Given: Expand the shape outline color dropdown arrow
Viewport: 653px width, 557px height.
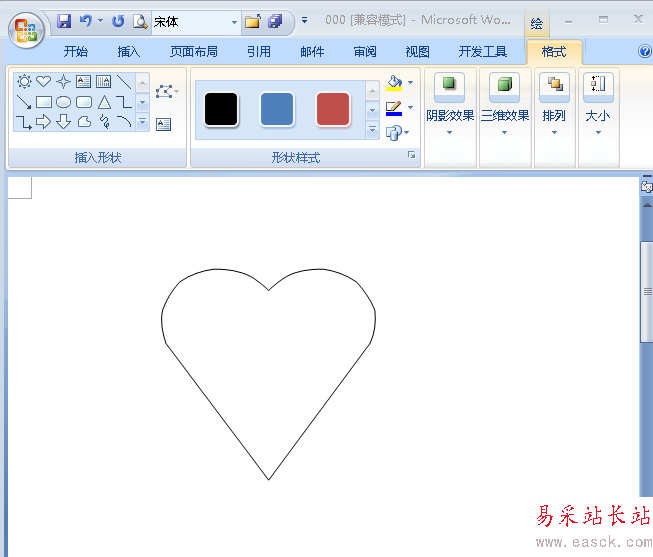Looking at the screenshot, I should (x=411, y=107).
